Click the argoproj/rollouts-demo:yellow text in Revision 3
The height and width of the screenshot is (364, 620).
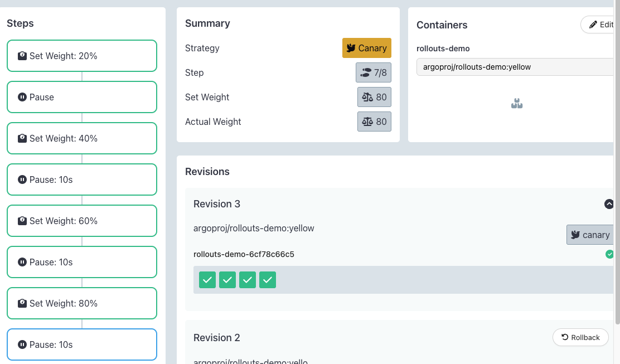click(x=254, y=229)
